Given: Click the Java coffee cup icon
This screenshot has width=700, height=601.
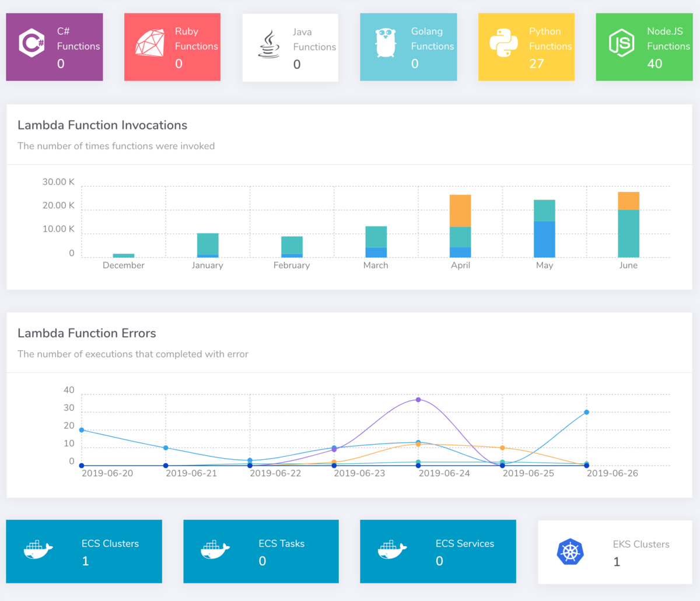Looking at the screenshot, I should [268, 44].
